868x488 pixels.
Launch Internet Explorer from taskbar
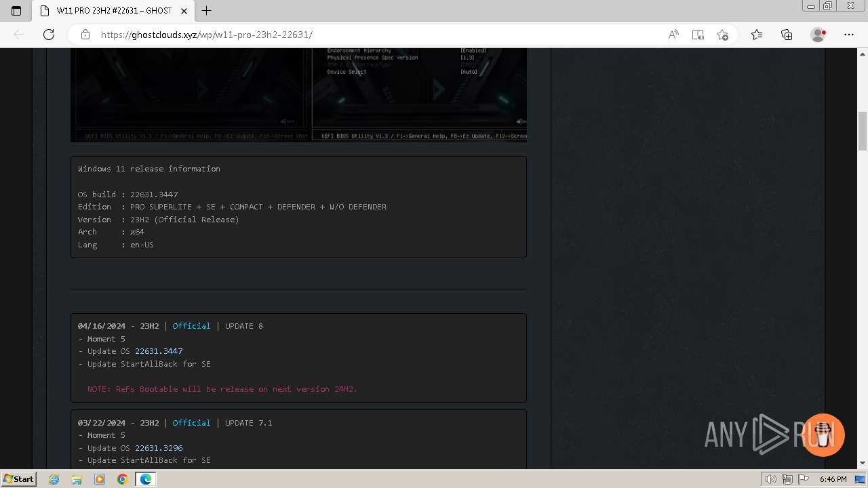click(54, 479)
